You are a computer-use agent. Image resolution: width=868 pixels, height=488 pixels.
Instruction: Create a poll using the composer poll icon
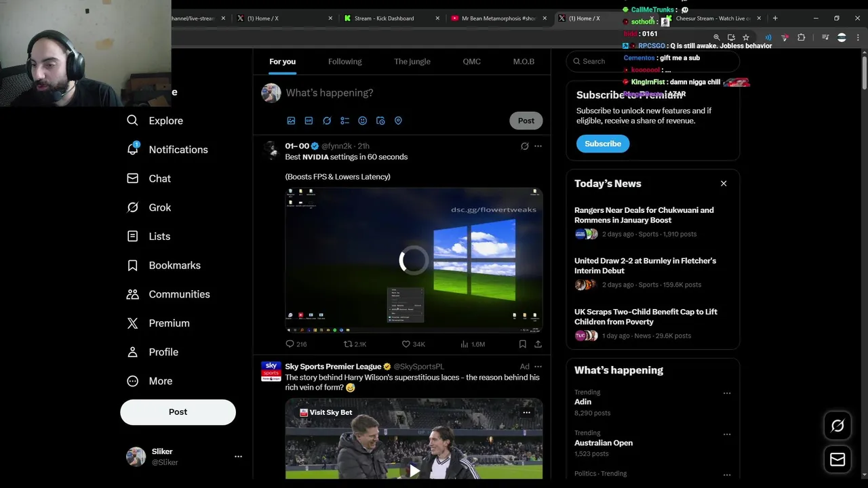click(x=344, y=121)
